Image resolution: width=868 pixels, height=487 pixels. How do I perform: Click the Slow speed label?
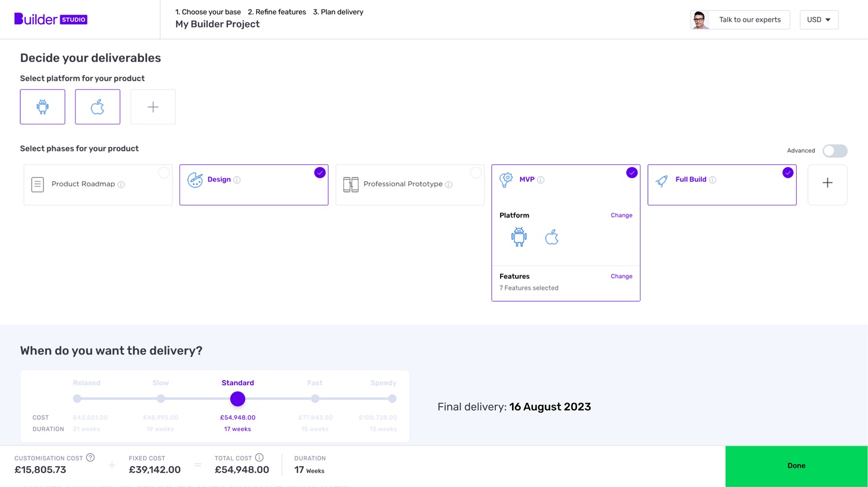(161, 383)
